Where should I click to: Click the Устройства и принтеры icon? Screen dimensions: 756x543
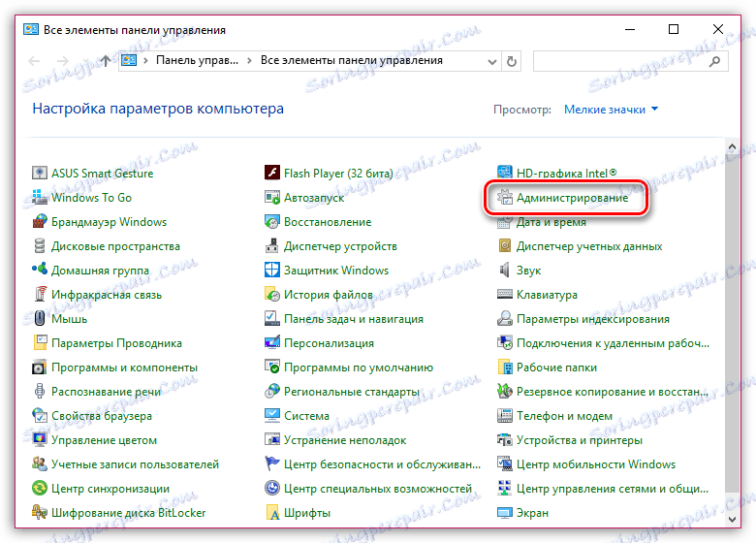504,439
